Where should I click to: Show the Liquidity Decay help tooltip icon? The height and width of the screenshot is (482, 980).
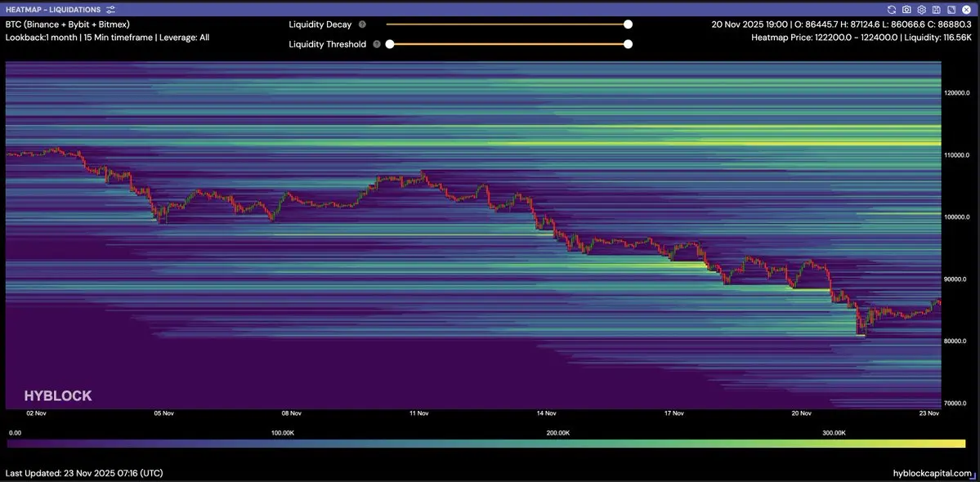pos(362,25)
